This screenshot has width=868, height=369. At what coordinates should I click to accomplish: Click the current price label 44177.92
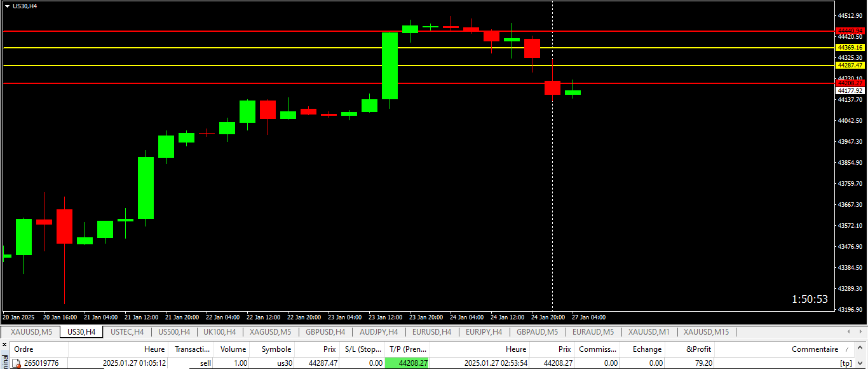pos(850,91)
